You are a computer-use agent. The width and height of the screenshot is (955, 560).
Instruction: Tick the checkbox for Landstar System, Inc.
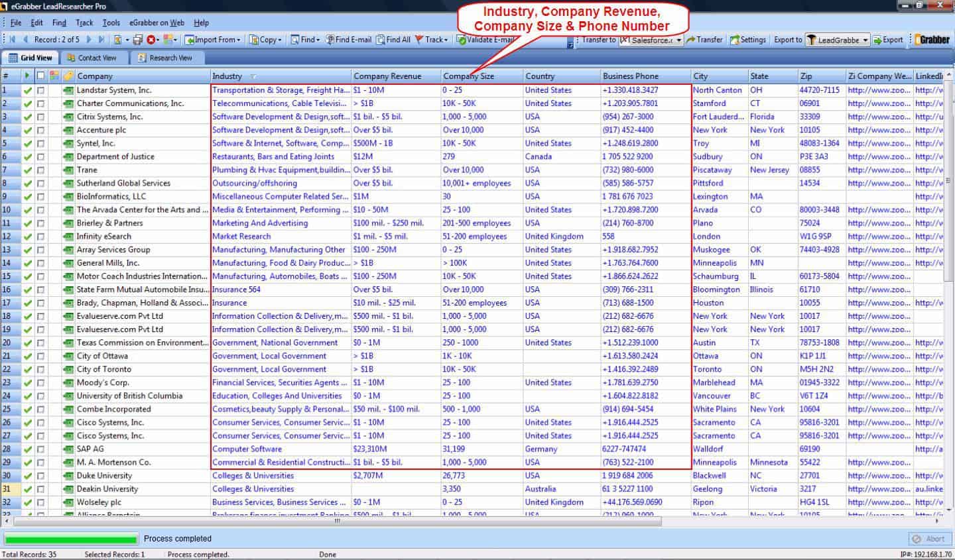(x=41, y=90)
